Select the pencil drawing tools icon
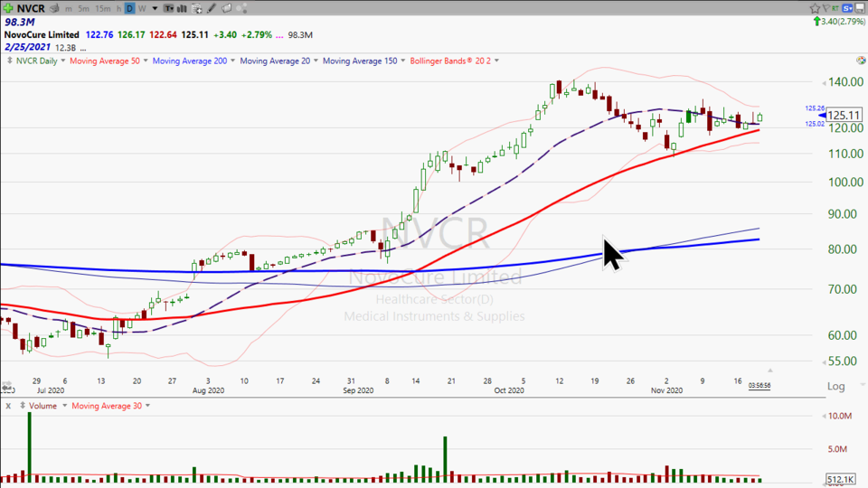 tap(212, 8)
